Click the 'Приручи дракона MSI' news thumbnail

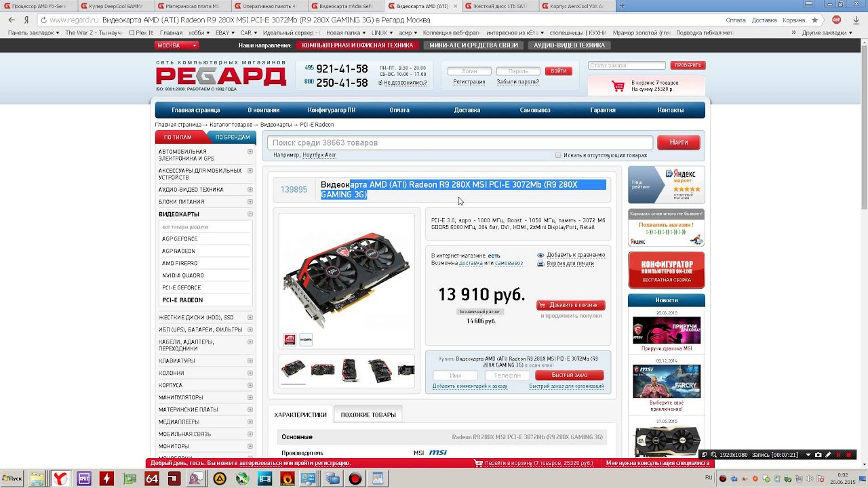667,330
